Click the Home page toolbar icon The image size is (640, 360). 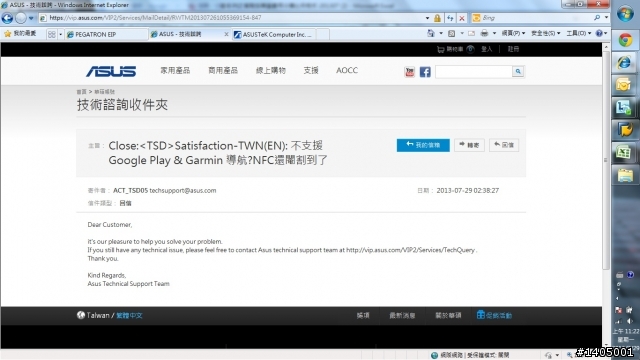pos(431,33)
